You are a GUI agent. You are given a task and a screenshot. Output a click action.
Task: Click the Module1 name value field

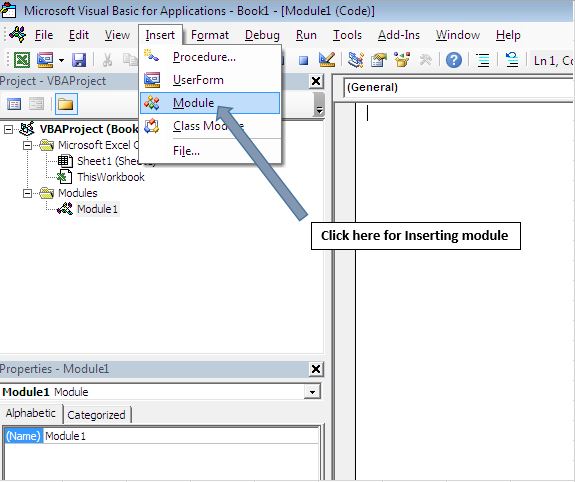tap(181, 436)
